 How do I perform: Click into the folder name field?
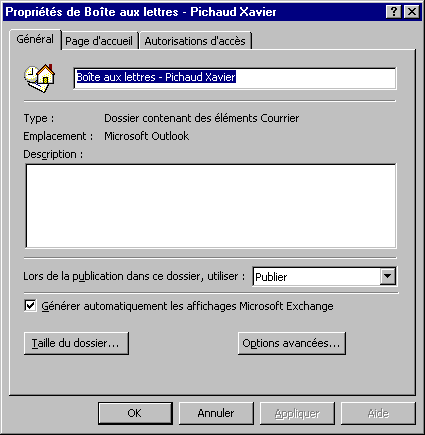pyautogui.click(x=235, y=78)
